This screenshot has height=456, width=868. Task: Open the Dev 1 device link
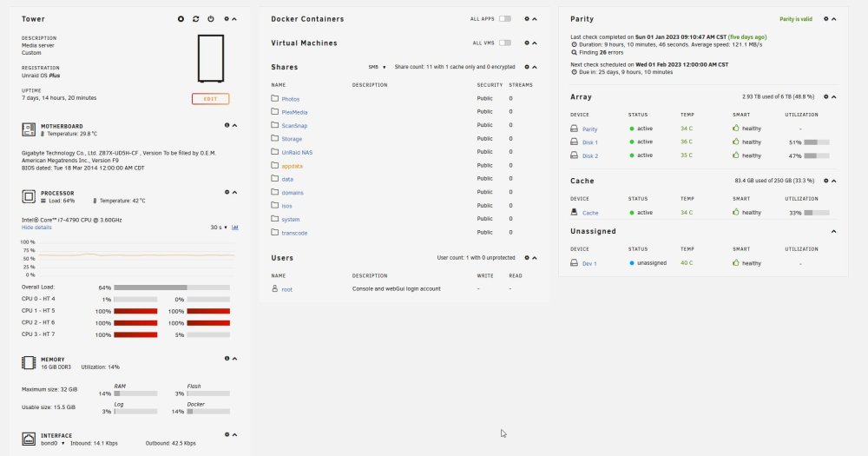coord(589,264)
